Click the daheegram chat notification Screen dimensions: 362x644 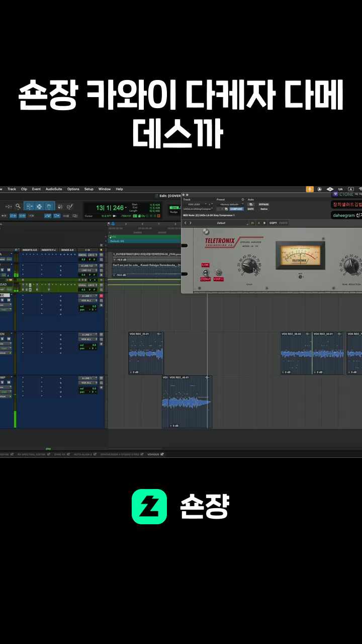click(346, 215)
